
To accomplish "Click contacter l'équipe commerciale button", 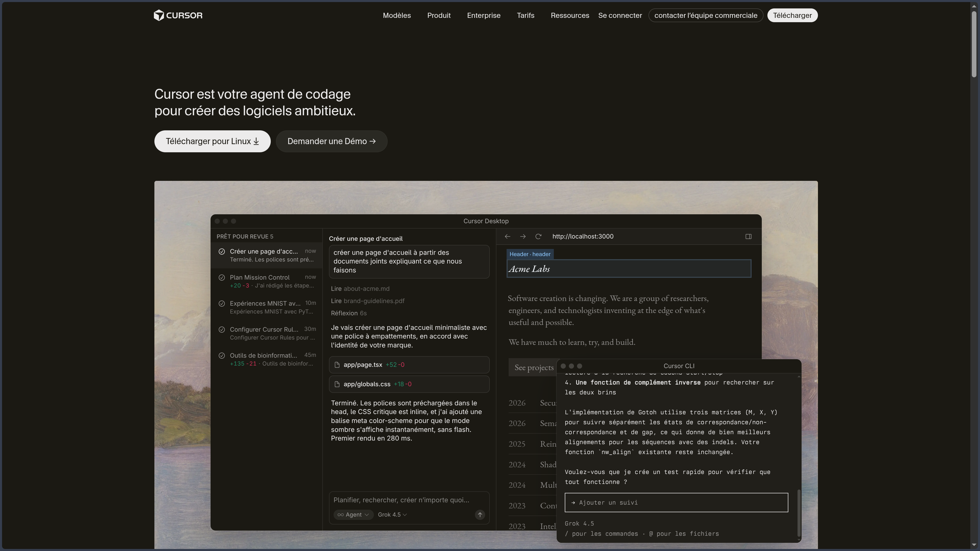I will point(706,16).
